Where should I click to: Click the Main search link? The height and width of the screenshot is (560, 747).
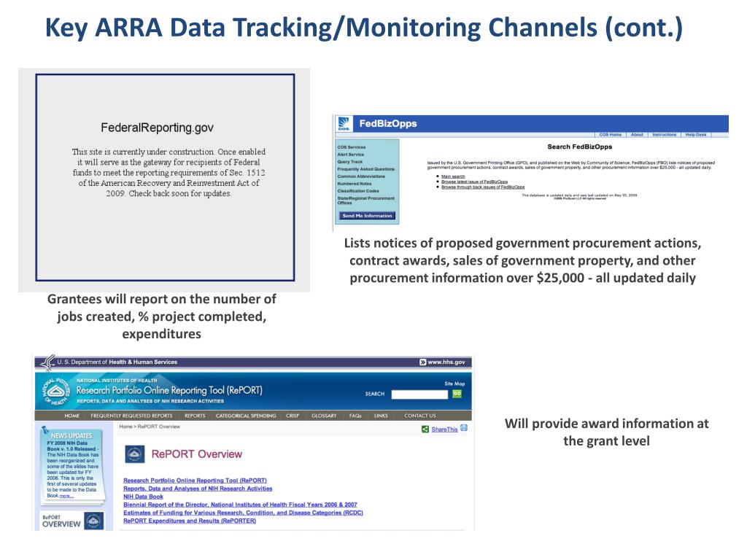click(453, 176)
